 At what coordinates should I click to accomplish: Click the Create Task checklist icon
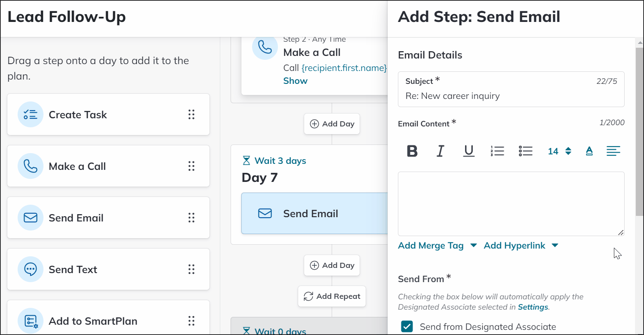tap(31, 114)
